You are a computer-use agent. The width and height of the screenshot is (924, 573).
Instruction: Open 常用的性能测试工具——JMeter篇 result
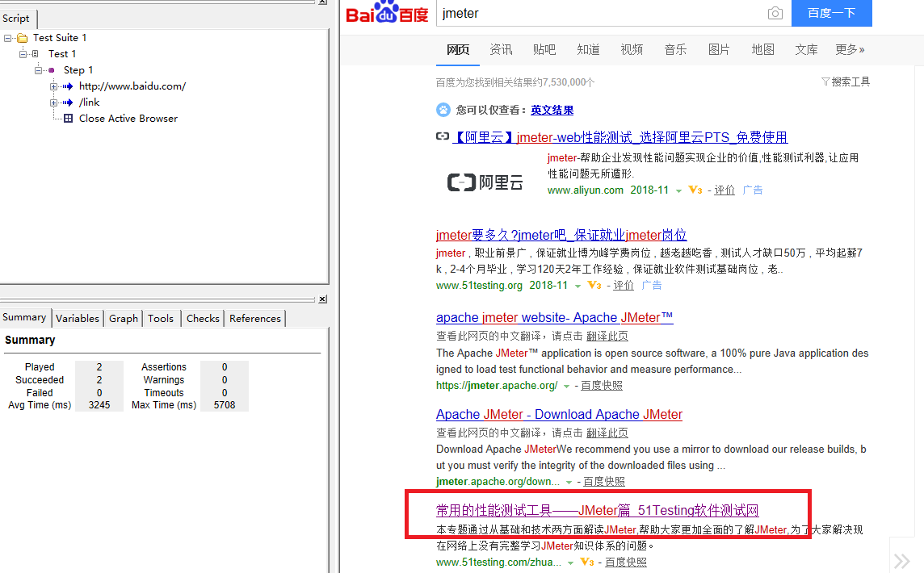(598, 511)
